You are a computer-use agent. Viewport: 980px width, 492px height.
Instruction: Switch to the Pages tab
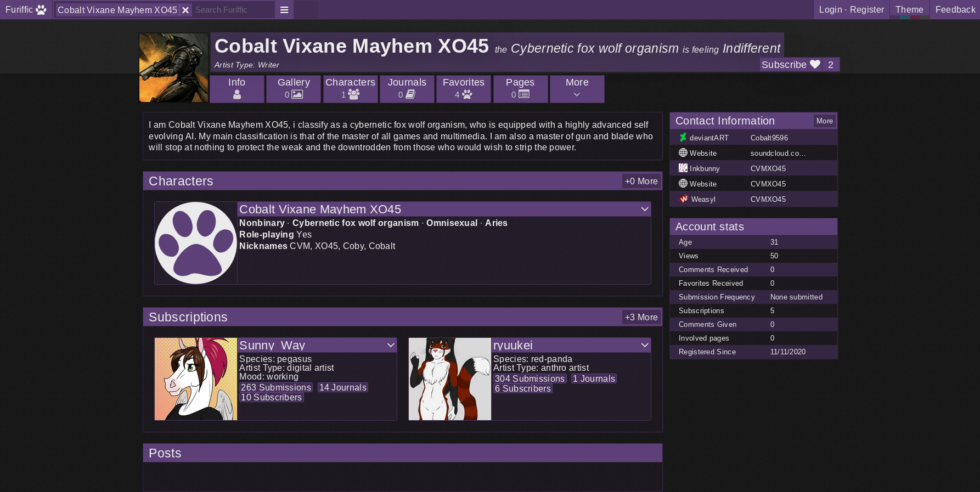point(520,88)
